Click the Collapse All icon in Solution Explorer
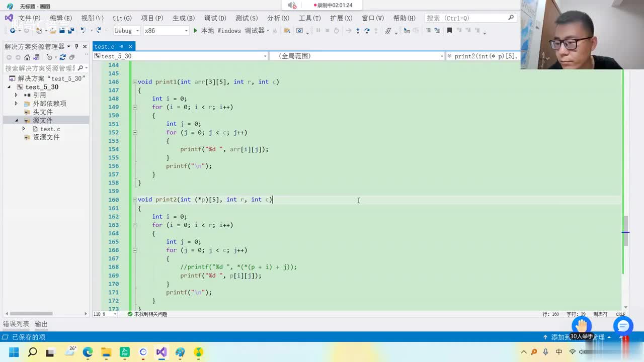Screen dimensions: 644x362 72,57
